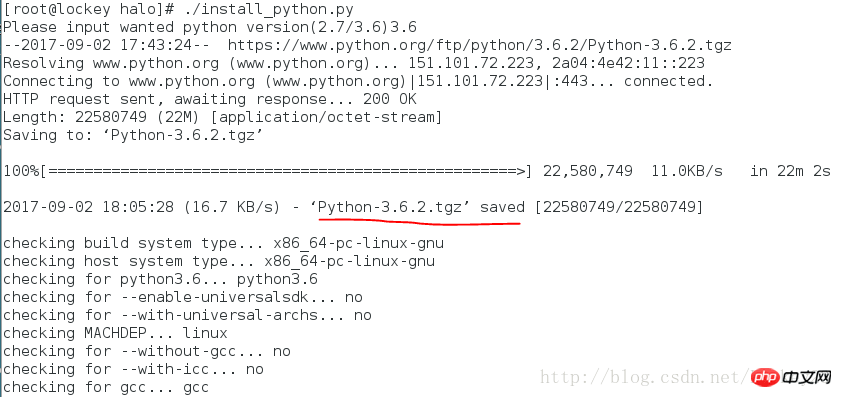Click the blog.csdn.net watermark URL
Screen dimensions: 842x397
pyautogui.click(x=644, y=377)
